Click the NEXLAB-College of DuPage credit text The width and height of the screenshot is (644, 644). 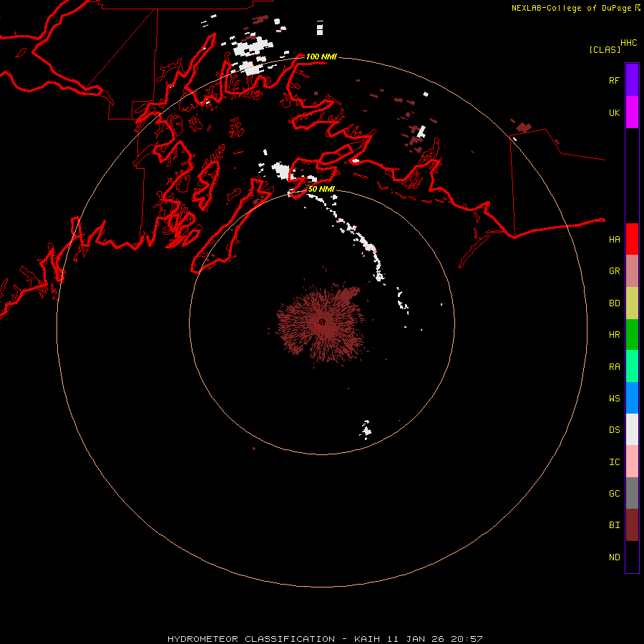point(571,8)
